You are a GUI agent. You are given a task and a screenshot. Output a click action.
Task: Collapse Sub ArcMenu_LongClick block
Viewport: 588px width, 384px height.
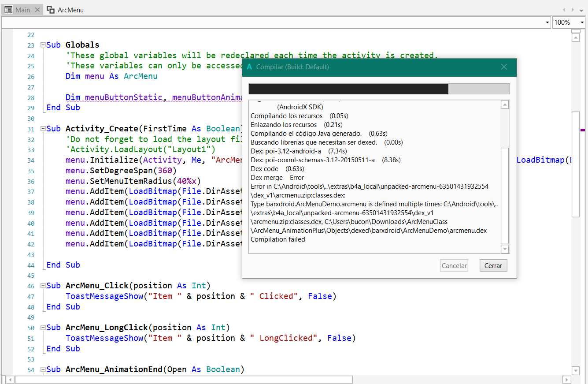pyautogui.click(x=43, y=328)
